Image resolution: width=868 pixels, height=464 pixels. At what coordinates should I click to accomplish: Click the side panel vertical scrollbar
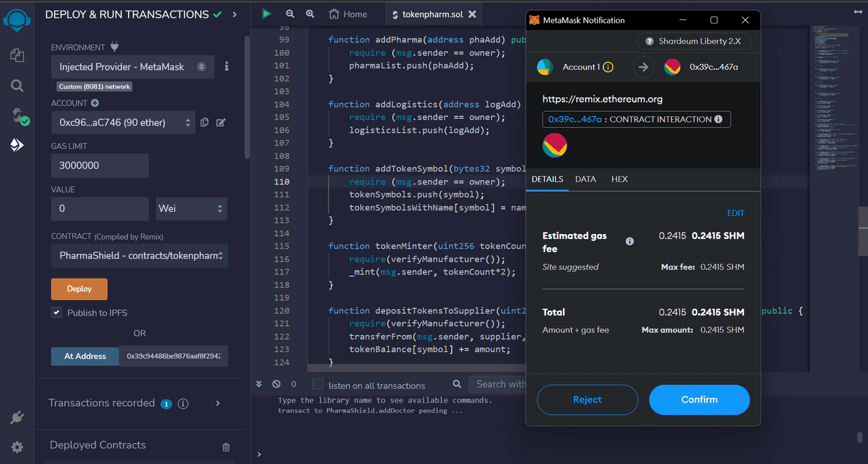coord(247,98)
